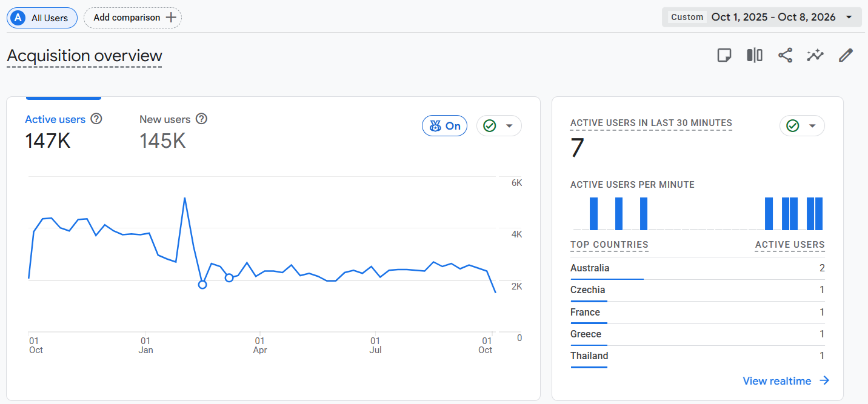The height and width of the screenshot is (404, 868).
Task: Toggle the anomaly detection On button
Action: pos(444,126)
